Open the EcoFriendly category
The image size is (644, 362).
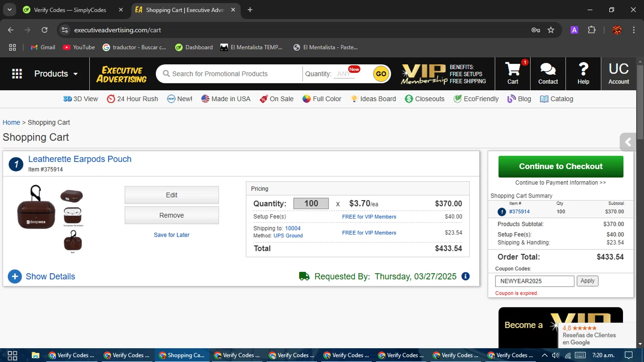(476, 99)
